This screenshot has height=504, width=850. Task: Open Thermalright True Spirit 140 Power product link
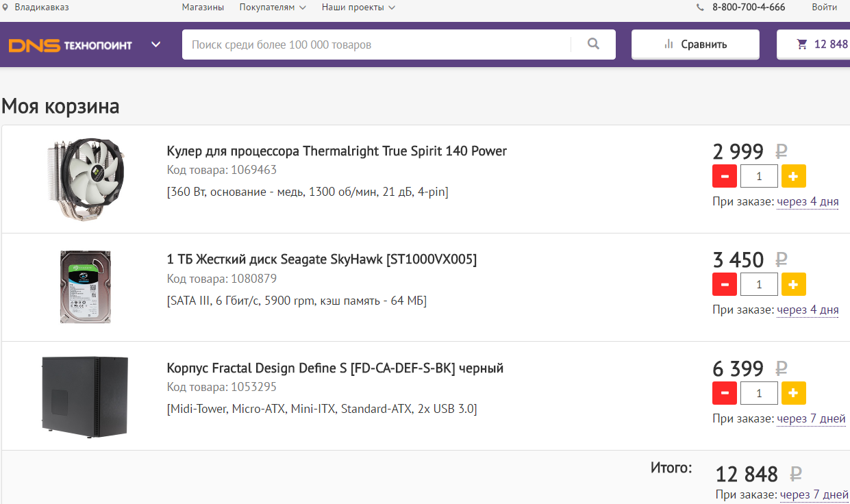click(x=337, y=151)
